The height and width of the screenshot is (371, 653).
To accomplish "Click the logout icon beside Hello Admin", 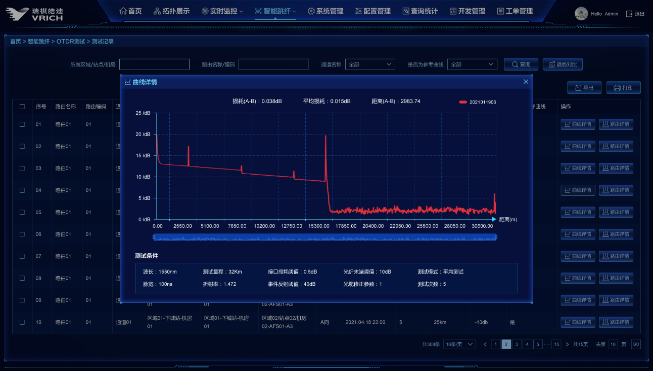I will [x=629, y=14].
